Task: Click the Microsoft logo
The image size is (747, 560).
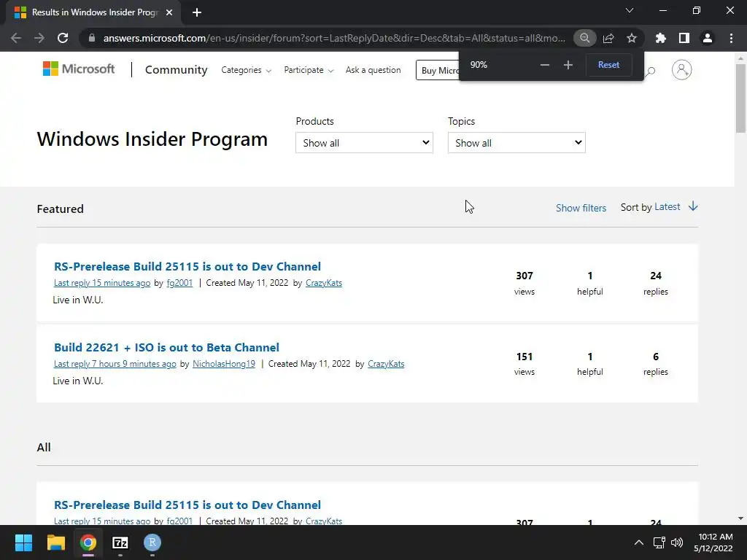Action: pos(79,69)
